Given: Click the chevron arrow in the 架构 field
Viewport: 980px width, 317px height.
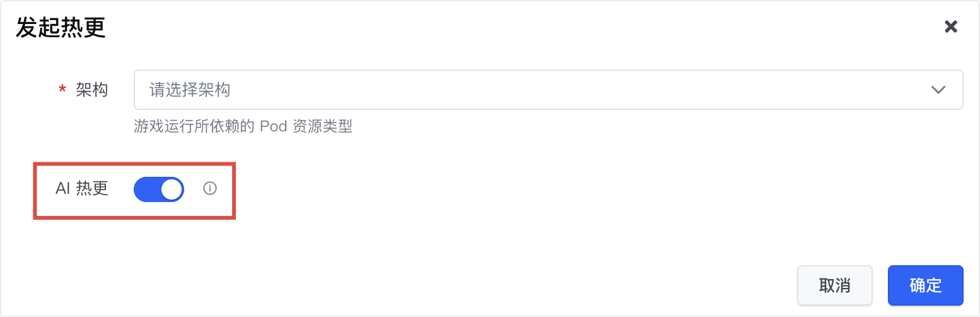Looking at the screenshot, I should click(938, 90).
